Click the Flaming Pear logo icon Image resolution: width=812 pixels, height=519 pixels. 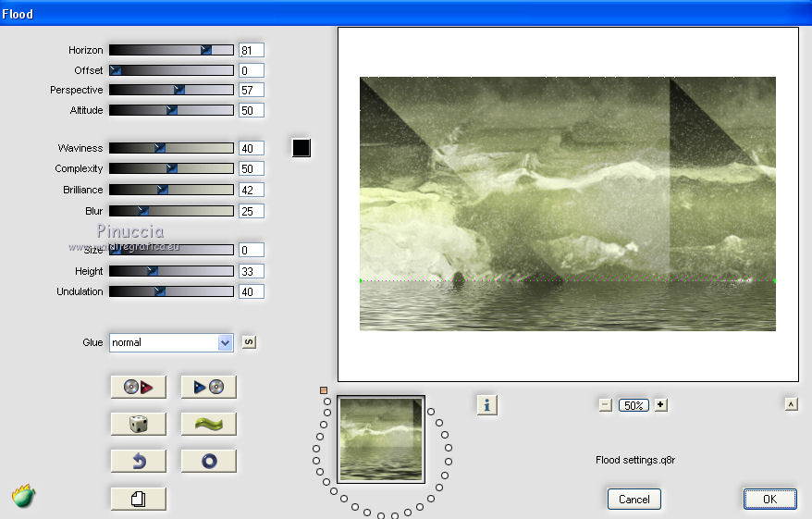click(x=23, y=496)
